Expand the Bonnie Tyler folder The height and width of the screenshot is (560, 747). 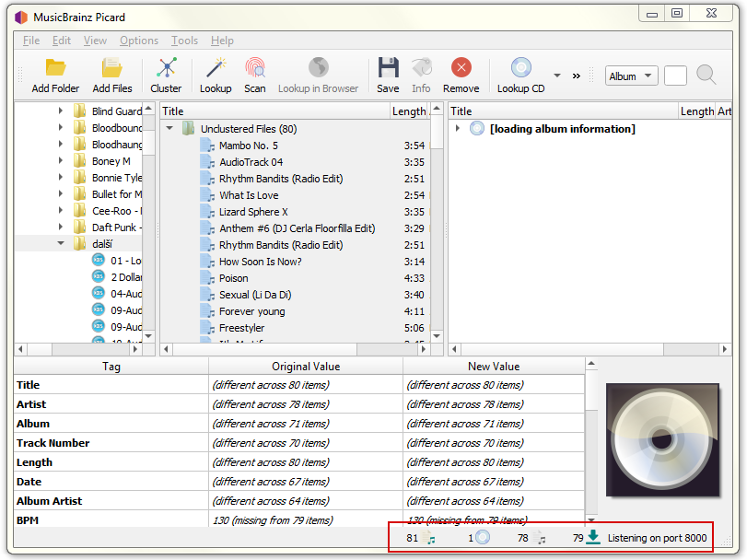coord(61,178)
